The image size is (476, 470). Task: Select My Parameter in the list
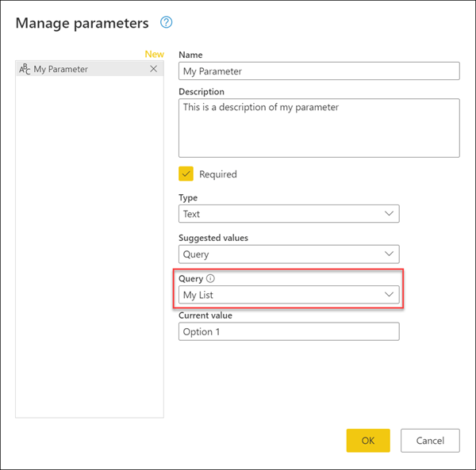click(x=90, y=69)
